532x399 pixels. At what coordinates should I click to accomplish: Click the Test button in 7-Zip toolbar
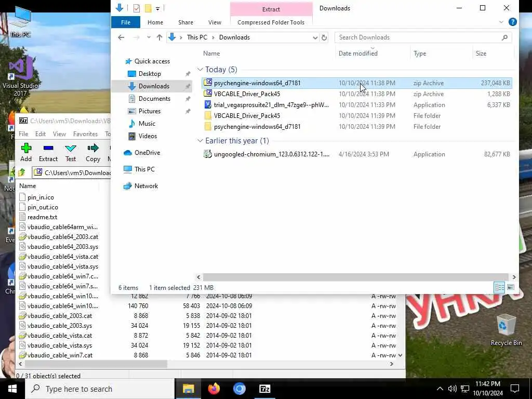coord(71,152)
